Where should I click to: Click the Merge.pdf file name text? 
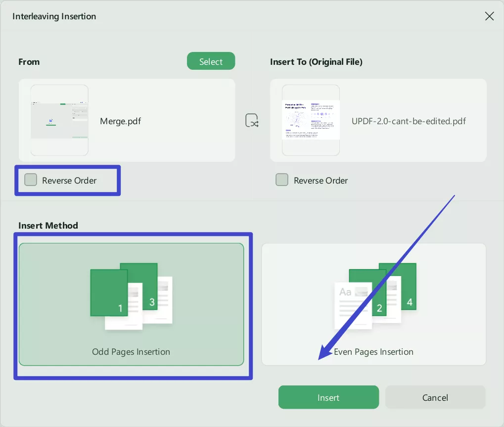(120, 121)
